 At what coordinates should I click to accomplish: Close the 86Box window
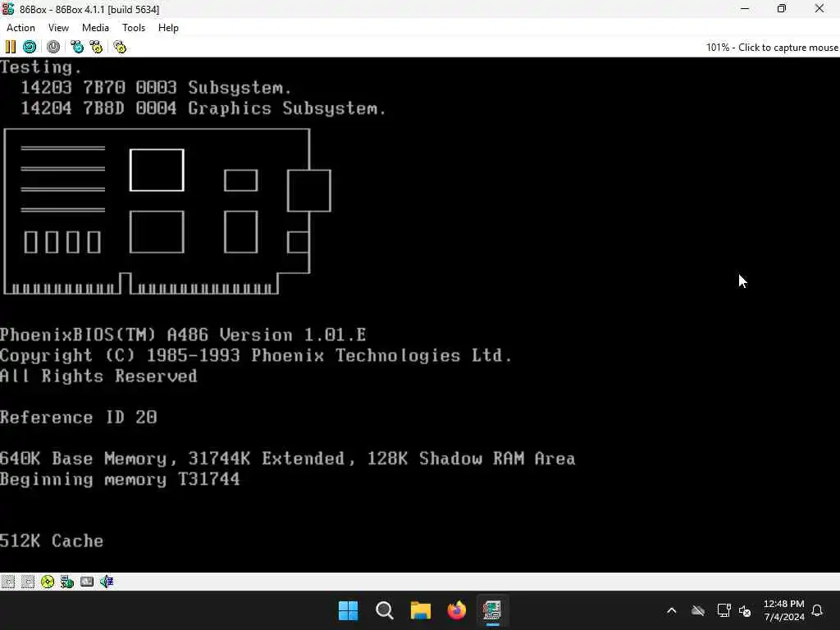(819, 9)
